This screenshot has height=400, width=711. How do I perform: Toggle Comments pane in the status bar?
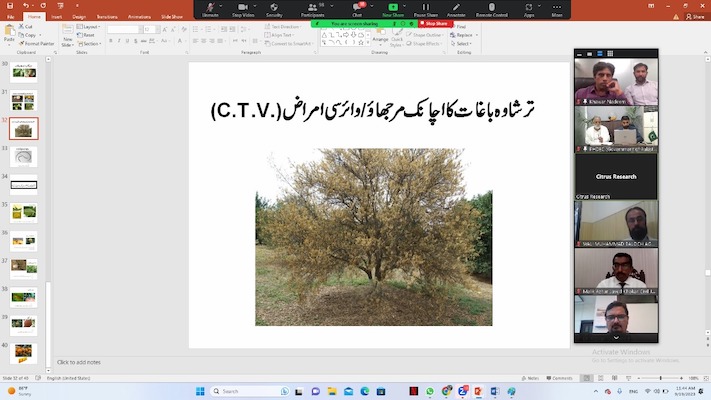pyautogui.click(x=561, y=378)
